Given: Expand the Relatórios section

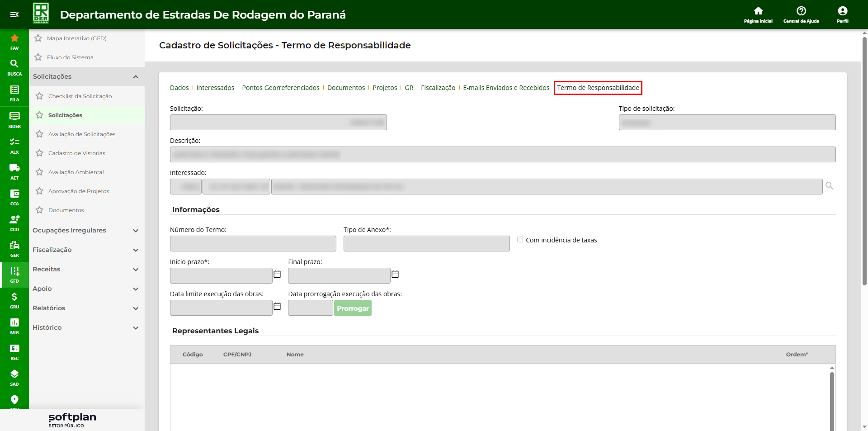Looking at the screenshot, I should [x=136, y=308].
